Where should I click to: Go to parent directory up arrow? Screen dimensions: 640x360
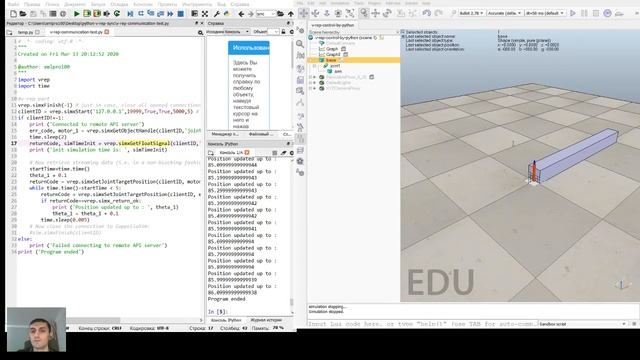pyautogui.click(x=291, y=14)
